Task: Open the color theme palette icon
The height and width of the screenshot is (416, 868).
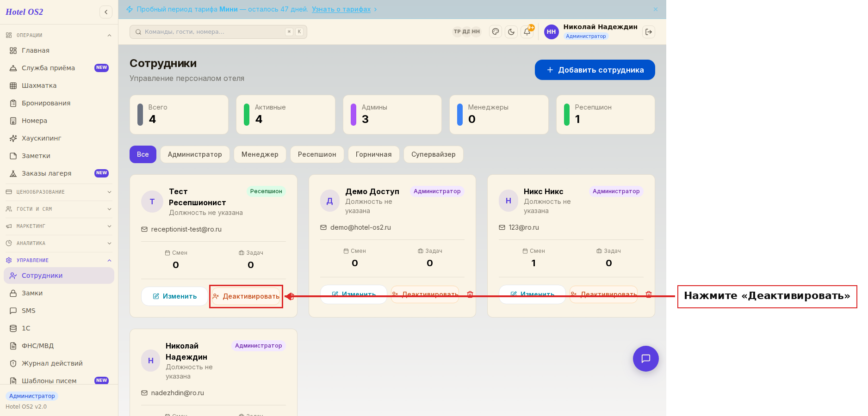Action: 496,32
